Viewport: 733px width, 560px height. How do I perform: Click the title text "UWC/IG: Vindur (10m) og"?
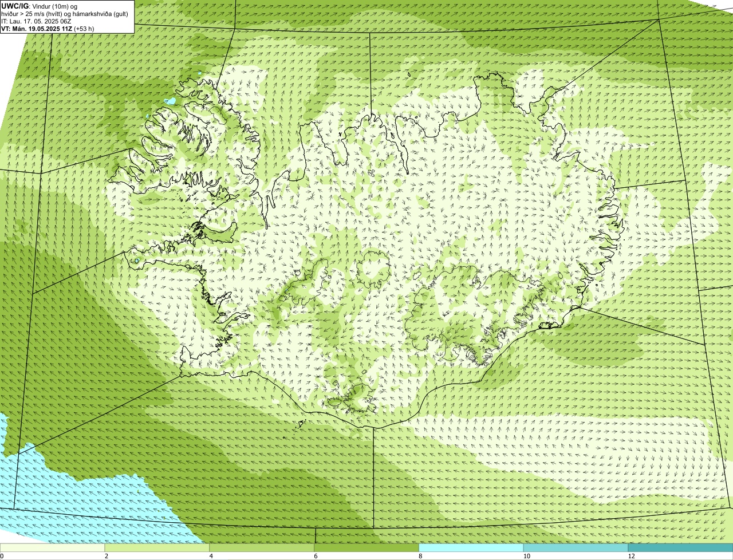coord(39,6)
